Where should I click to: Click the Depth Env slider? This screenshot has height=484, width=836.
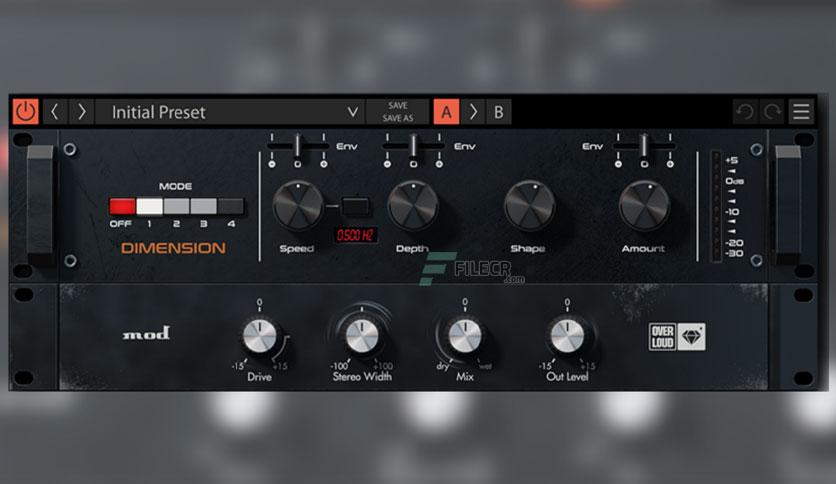click(413, 146)
